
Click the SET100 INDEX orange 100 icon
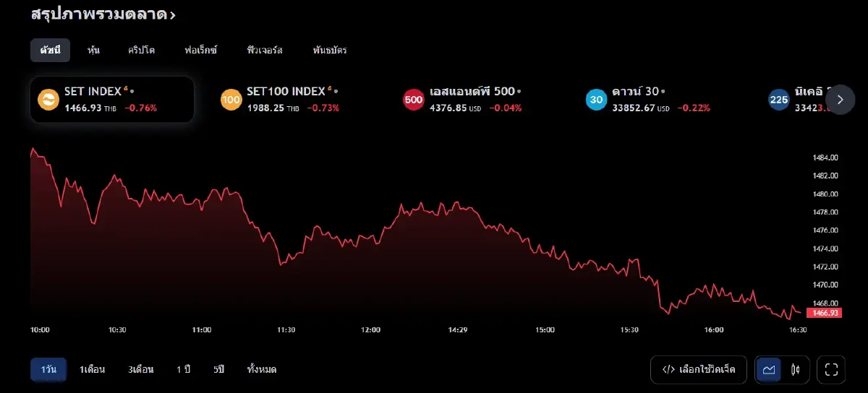tap(231, 100)
